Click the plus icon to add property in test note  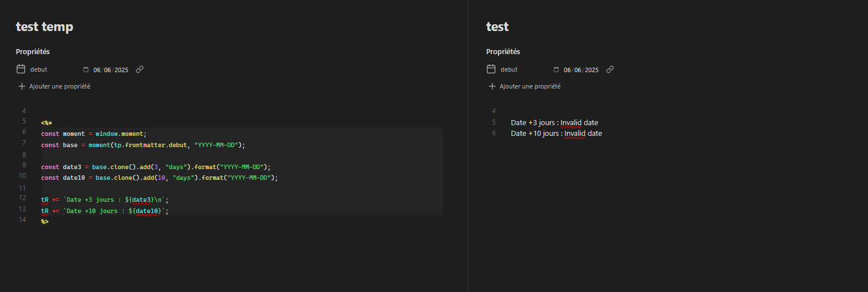[492, 86]
